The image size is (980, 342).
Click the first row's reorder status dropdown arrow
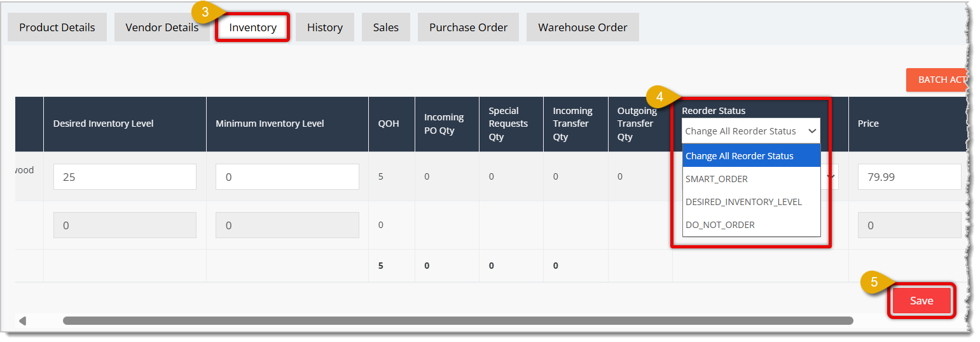[831, 177]
